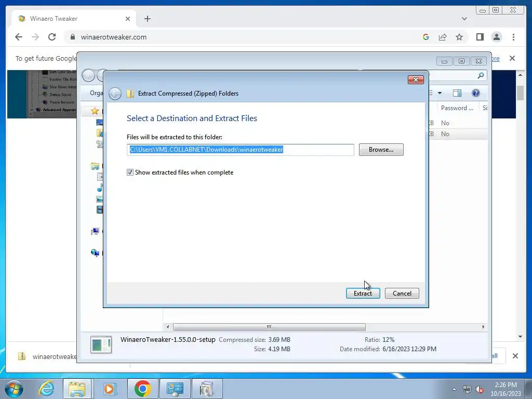This screenshot has width=532, height=399.
Task: Open the Explorer view options dropdown arrow
Action: 440,93
